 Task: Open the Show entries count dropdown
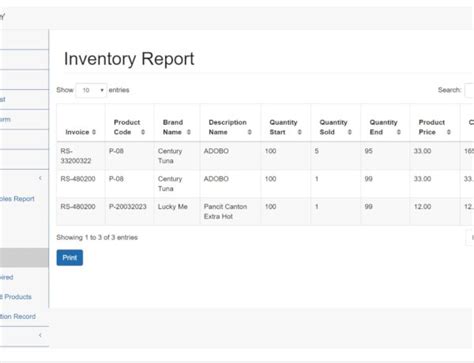(x=91, y=90)
